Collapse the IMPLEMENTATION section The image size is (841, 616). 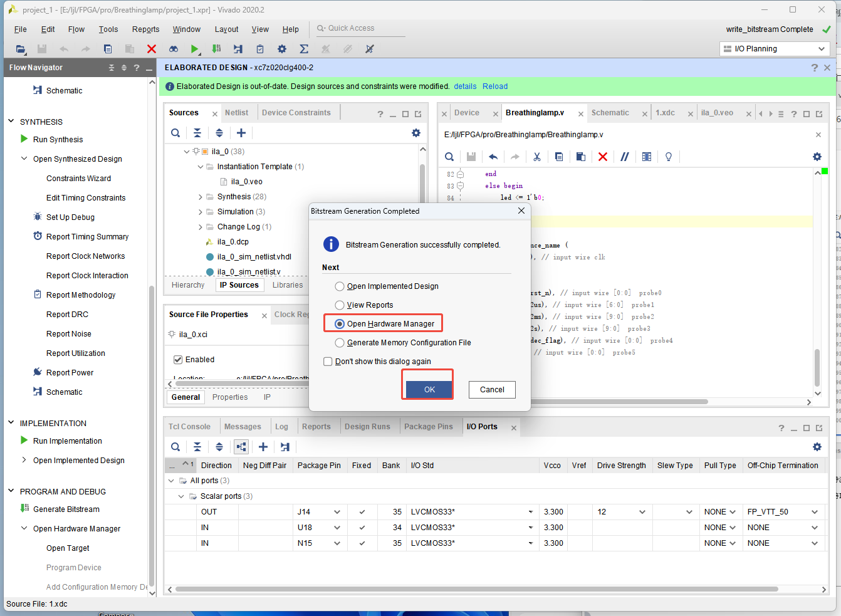click(11, 423)
